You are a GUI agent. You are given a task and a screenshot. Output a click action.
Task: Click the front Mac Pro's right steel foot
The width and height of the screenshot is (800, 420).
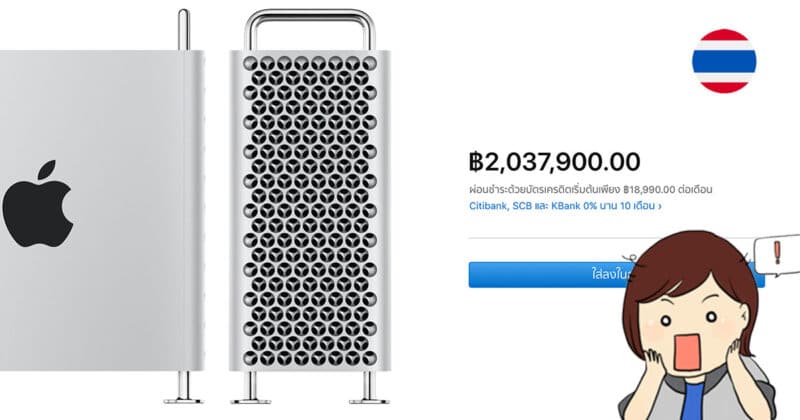pos(369,387)
